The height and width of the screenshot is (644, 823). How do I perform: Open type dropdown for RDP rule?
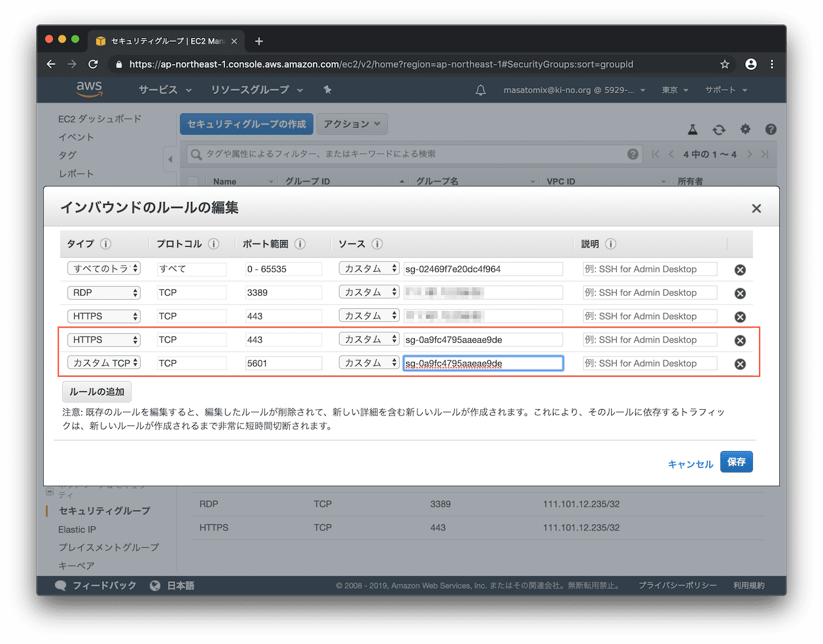(x=104, y=293)
